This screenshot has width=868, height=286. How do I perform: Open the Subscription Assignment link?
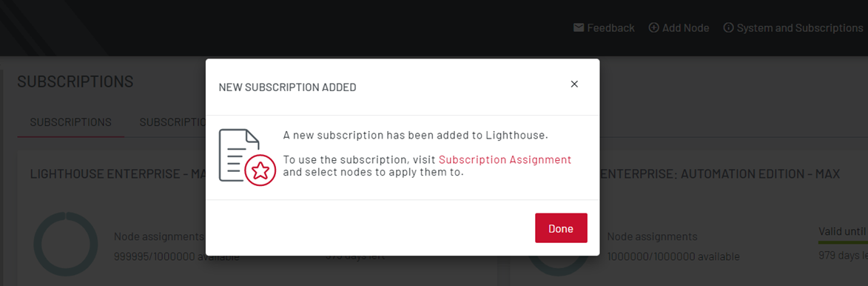coord(505,159)
